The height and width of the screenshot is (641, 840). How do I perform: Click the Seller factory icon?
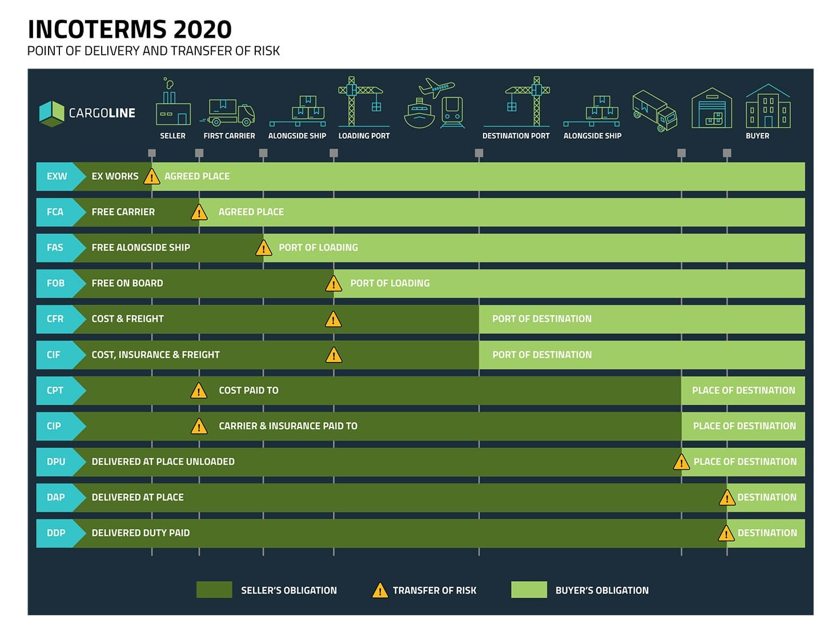173,102
